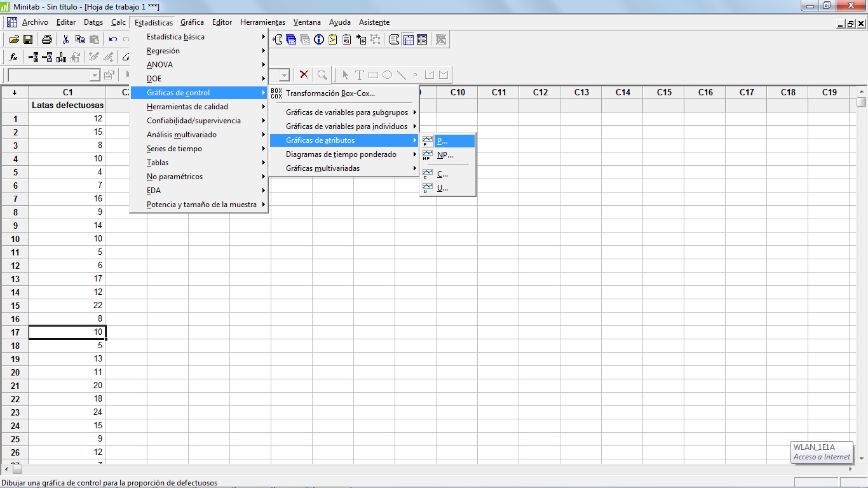The image size is (868, 488).
Task: Select the arrow pointer tool
Action: tap(346, 75)
